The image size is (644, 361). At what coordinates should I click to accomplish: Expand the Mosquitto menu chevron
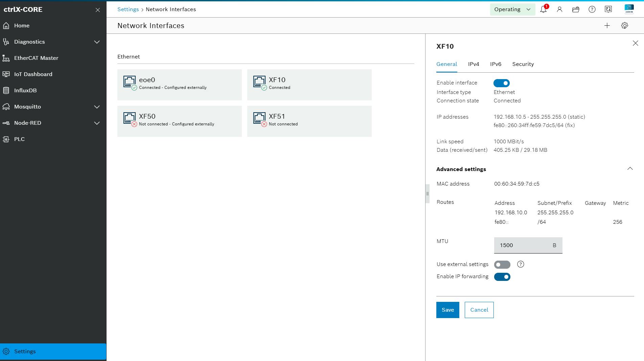[97, 107]
